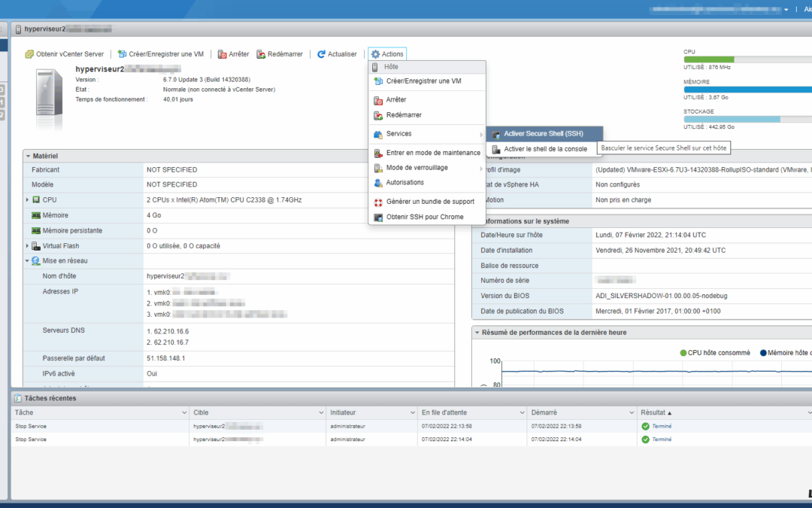812x508 pixels.
Task: Toggle Mémoire hôte legend marker
Action: pos(763,353)
